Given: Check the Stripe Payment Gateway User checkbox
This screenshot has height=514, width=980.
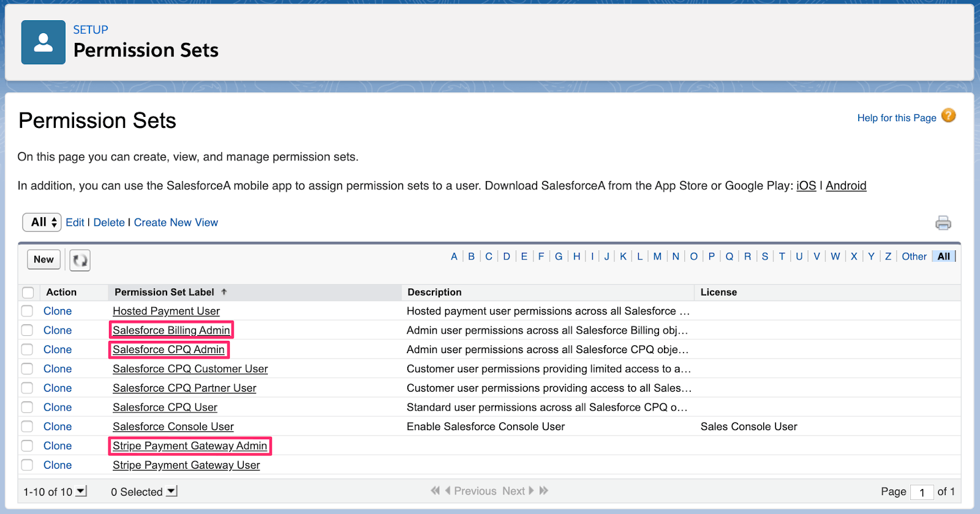Looking at the screenshot, I should point(28,465).
